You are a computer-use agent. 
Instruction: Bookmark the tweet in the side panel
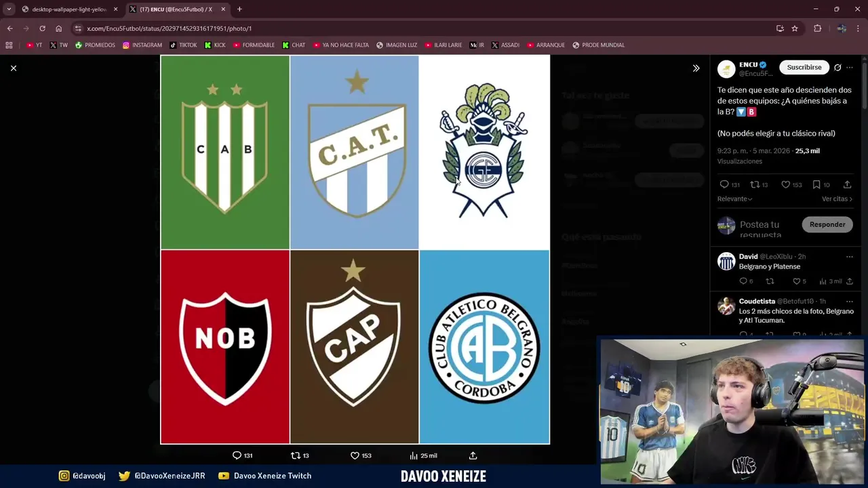point(816,184)
